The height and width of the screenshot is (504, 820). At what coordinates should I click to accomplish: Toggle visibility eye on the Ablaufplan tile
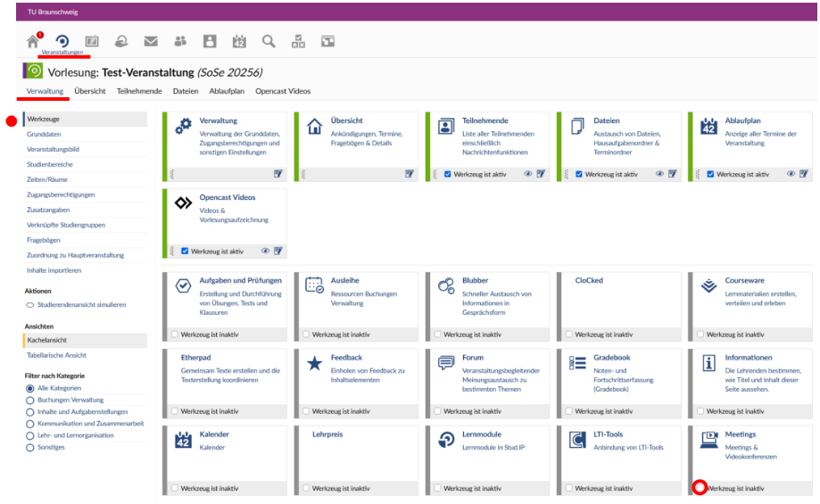[x=791, y=174]
